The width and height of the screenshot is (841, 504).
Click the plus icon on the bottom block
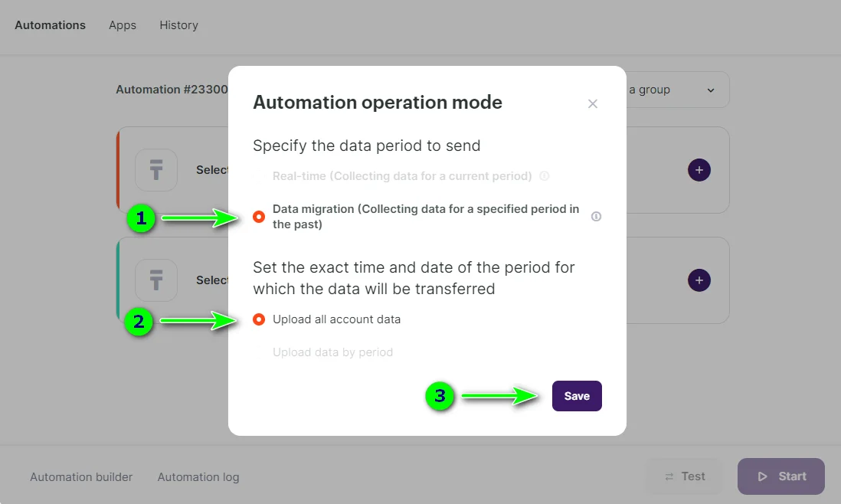coord(699,280)
